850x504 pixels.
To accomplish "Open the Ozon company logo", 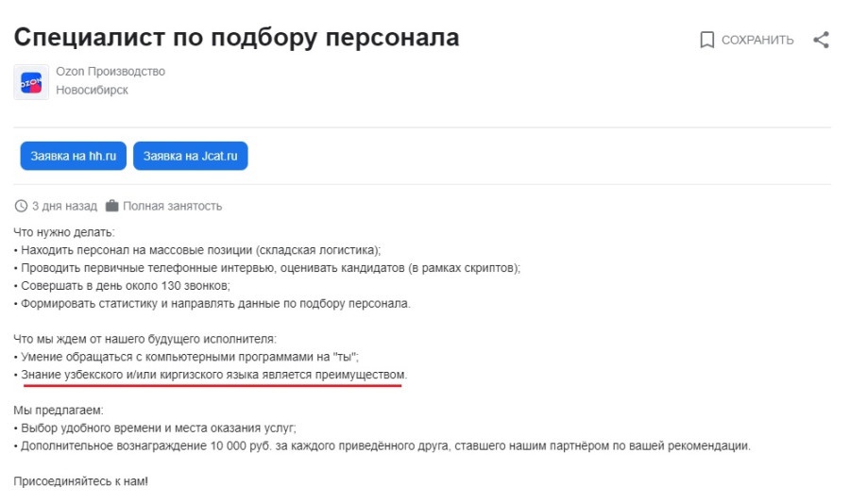I will click(x=31, y=82).
